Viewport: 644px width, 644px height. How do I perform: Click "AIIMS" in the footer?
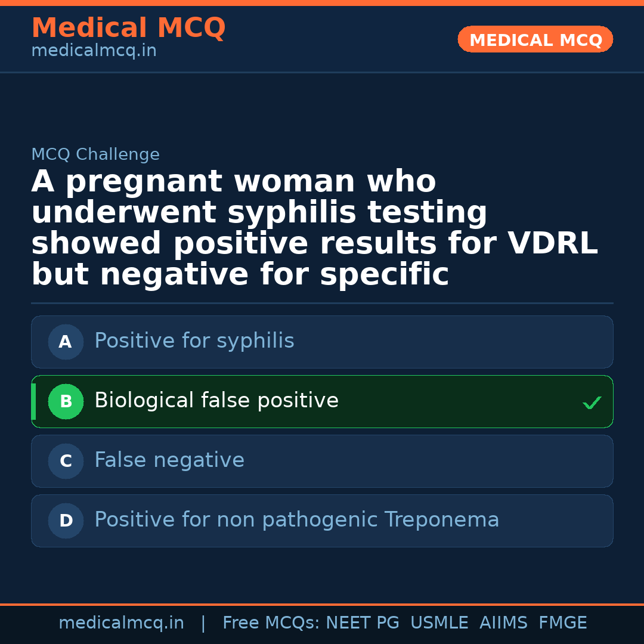click(503, 623)
